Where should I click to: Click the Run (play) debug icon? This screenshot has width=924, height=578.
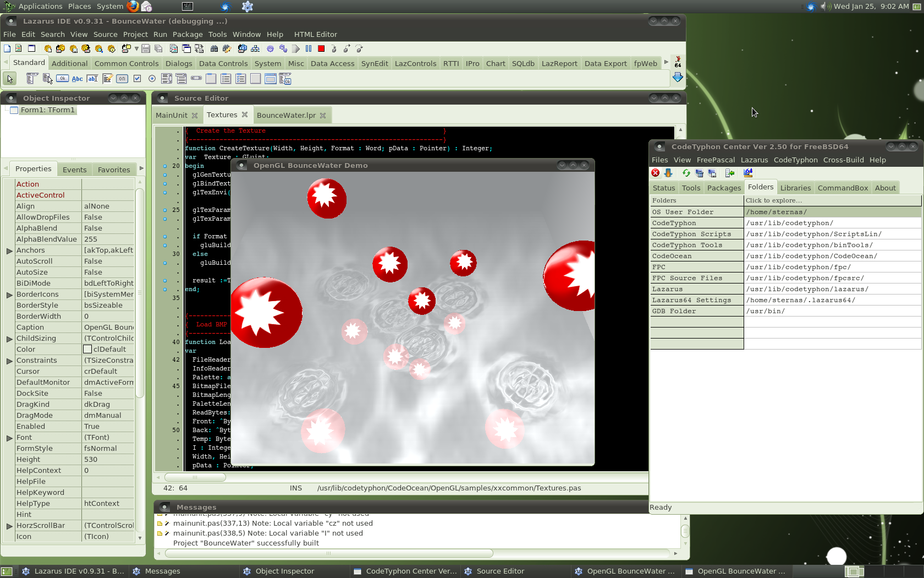(x=296, y=48)
